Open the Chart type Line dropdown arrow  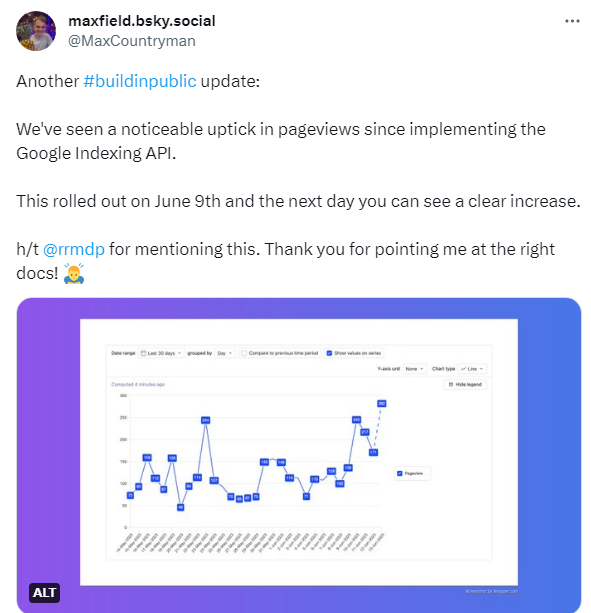(481, 369)
